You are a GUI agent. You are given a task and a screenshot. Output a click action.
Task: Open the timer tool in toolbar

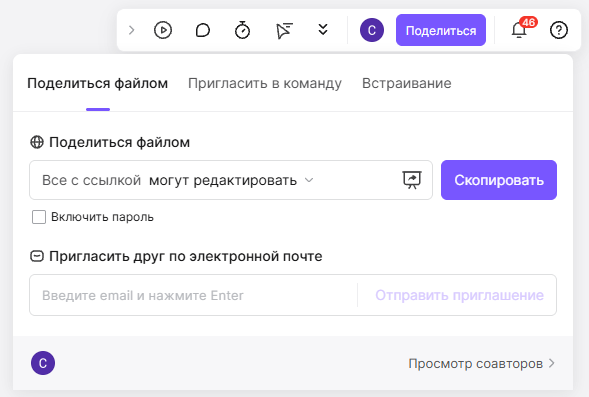[242, 30]
